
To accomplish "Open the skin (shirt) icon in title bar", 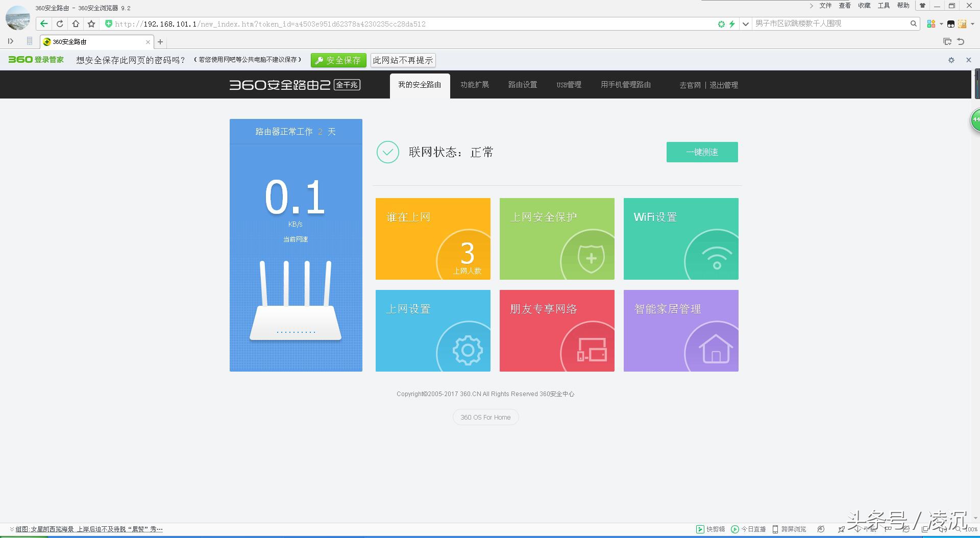I will click(922, 6).
